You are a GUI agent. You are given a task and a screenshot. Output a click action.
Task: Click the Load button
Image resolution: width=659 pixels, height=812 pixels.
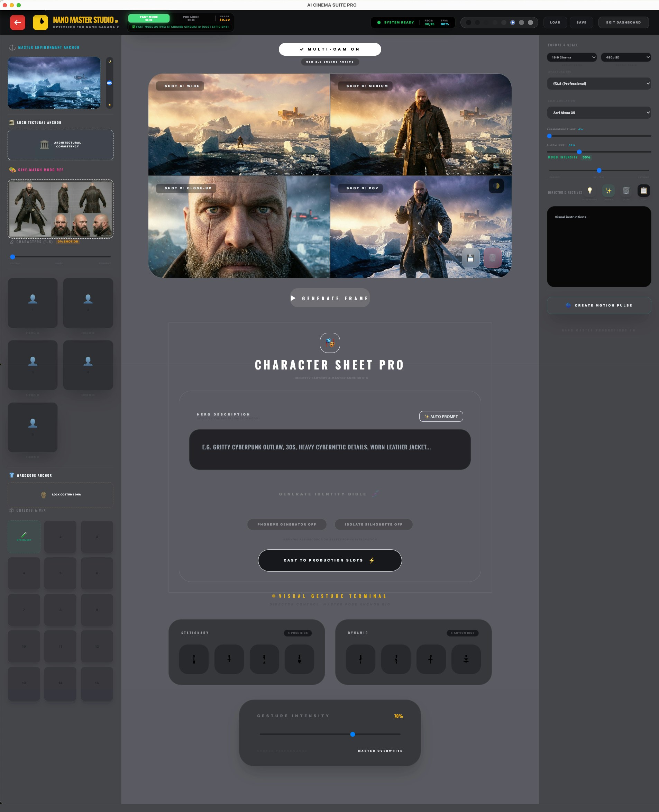click(x=555, y=22)
